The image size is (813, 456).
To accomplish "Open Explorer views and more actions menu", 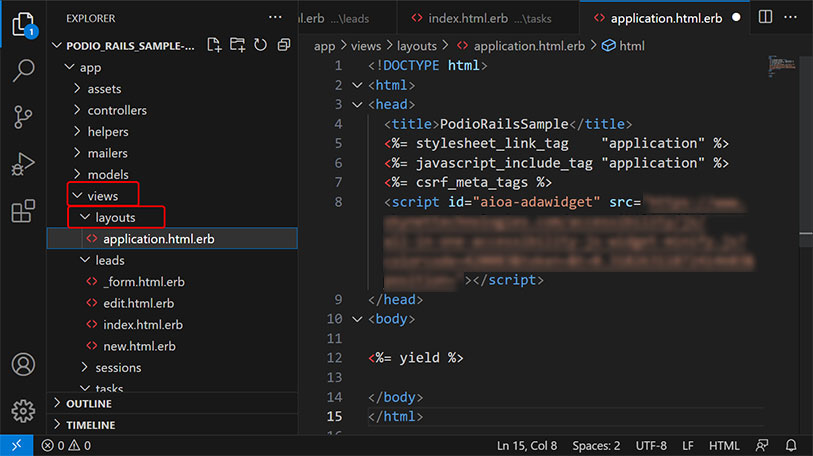I will (x=275, y=18).
